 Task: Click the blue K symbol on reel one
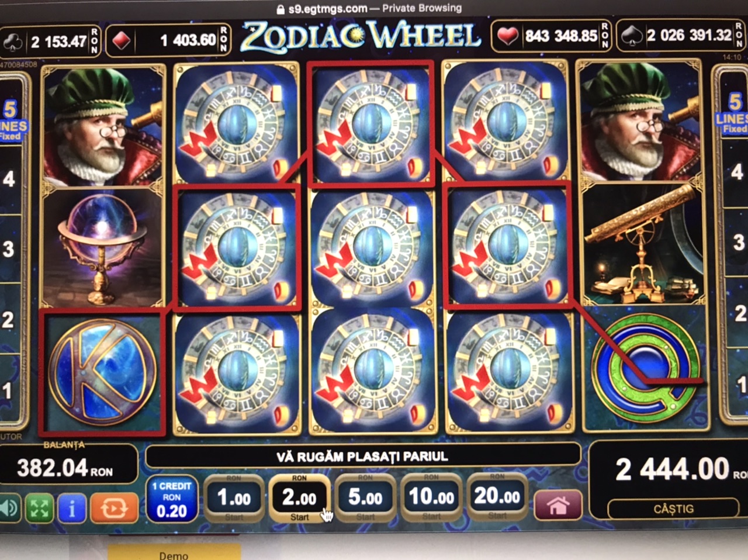coord(102,372)
